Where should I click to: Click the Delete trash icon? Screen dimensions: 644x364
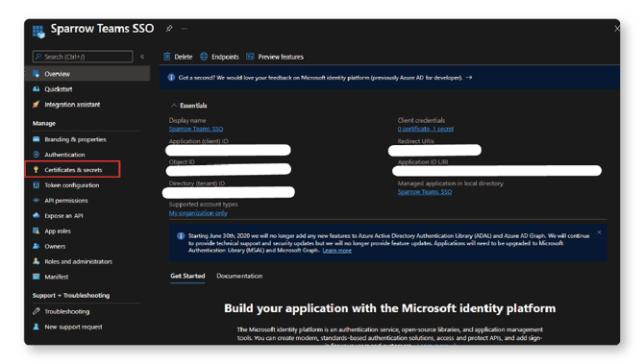click(x=166, y=57)
